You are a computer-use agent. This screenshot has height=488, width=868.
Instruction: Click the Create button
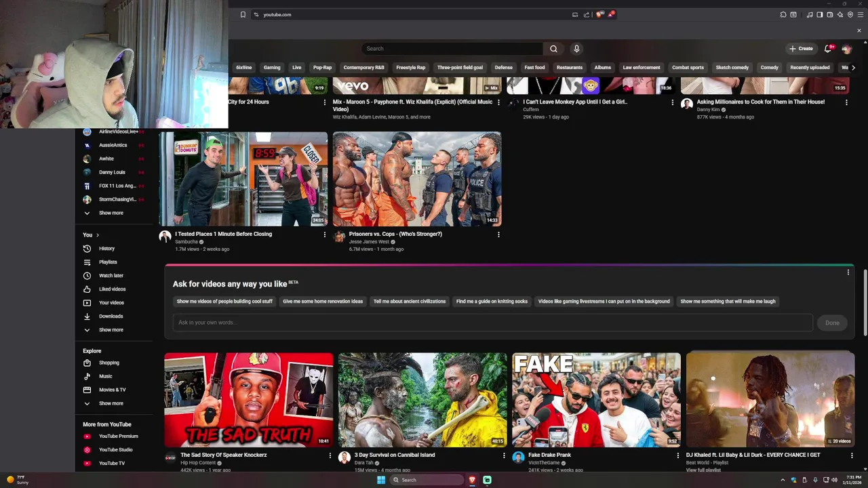click(x=801, y=49)
